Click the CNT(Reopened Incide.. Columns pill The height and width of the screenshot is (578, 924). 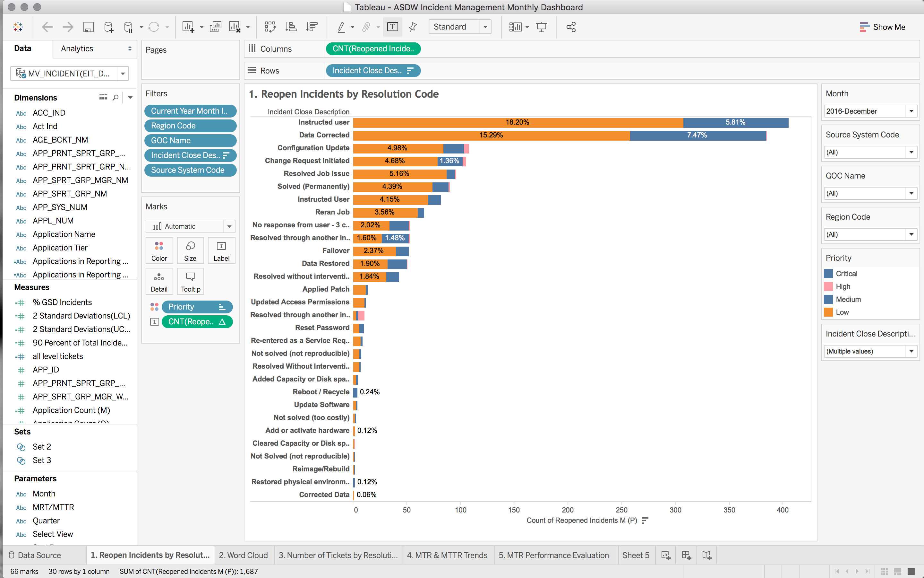click(373, 48)
